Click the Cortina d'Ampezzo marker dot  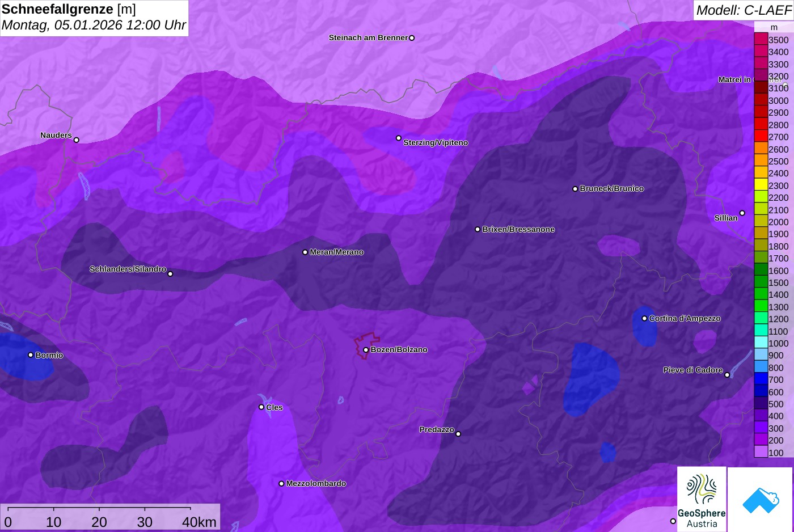coord(644,318)
